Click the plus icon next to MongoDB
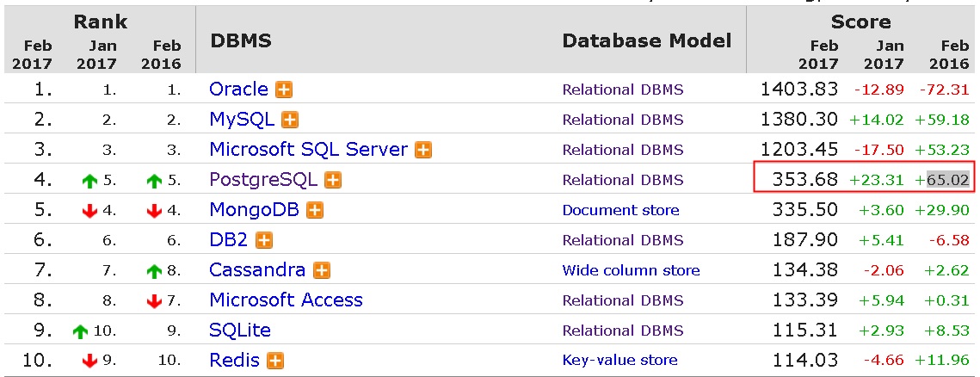This screenshot has width=980, height=377. [315, 210]
